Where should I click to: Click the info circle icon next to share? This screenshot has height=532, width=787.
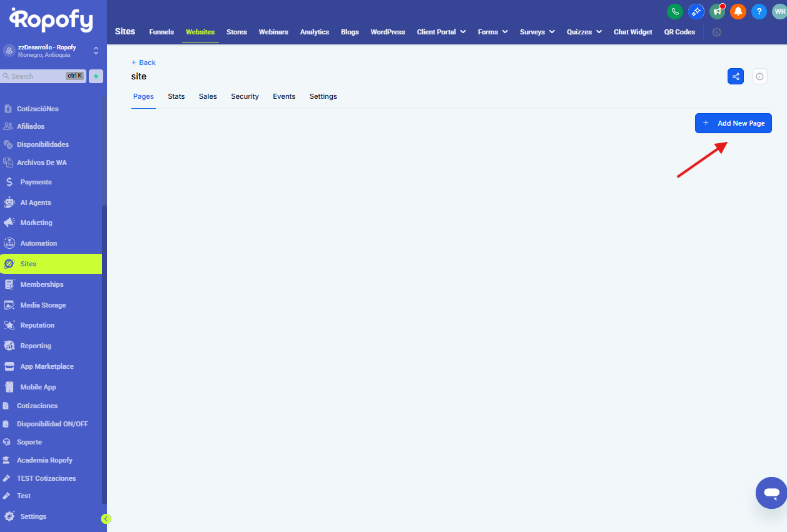(759, 76)
